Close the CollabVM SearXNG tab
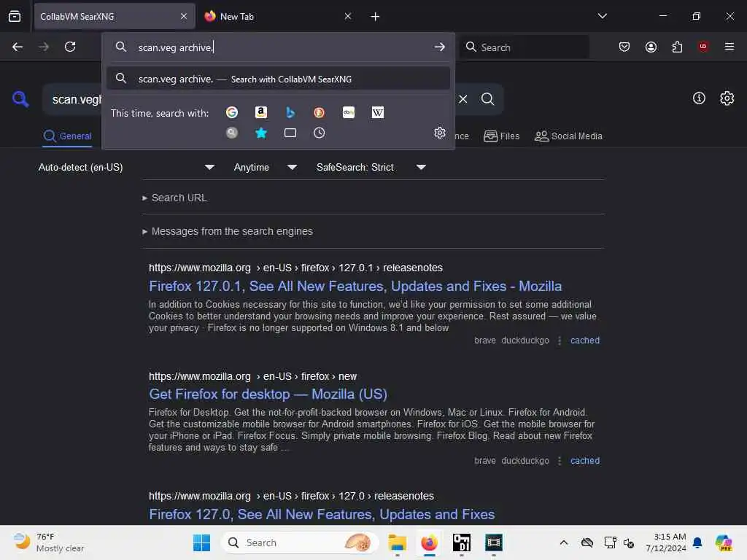The height and width of the screenshot is (560, 747). coord(184,16)
